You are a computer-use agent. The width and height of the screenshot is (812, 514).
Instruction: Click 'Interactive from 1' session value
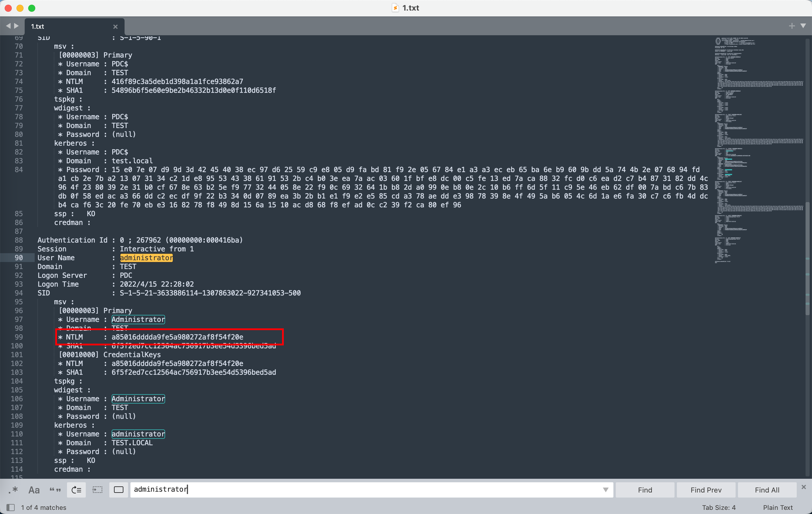tap(157, 249)
